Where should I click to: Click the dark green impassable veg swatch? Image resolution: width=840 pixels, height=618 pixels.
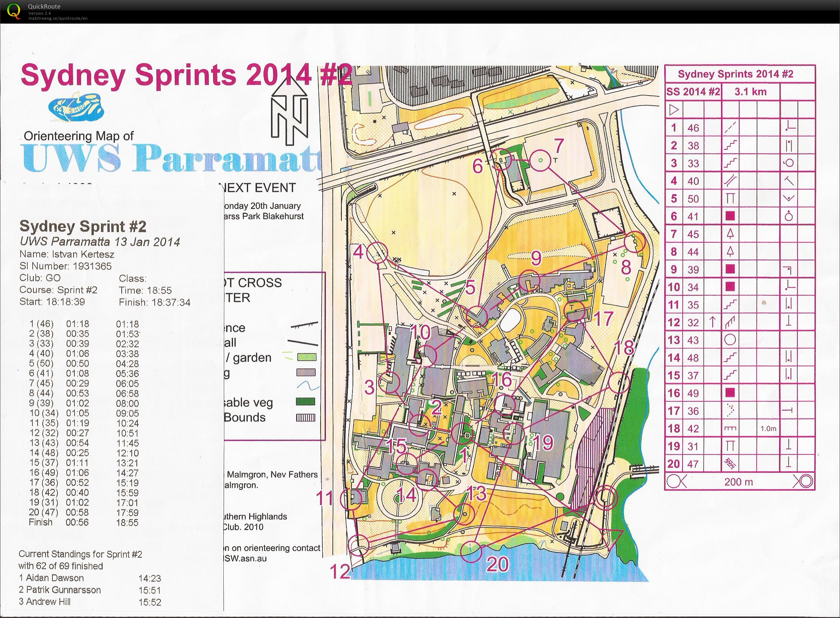[x=305, y=402]
